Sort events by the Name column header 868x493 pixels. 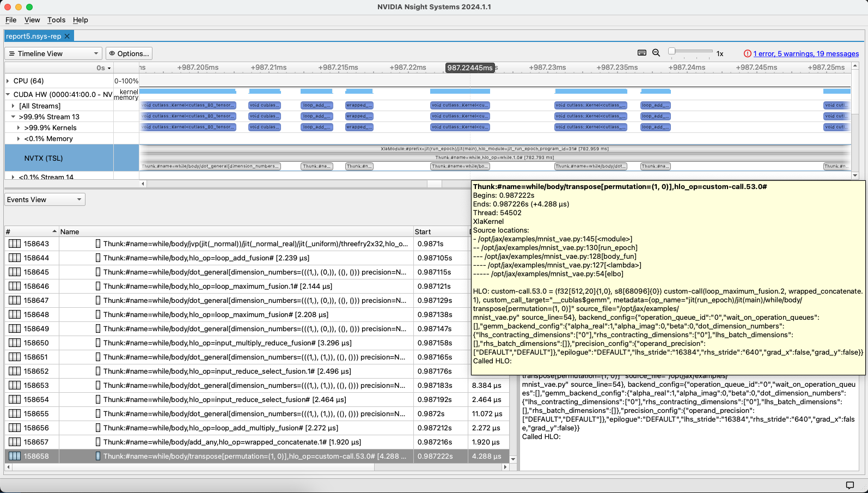(235, 232)
